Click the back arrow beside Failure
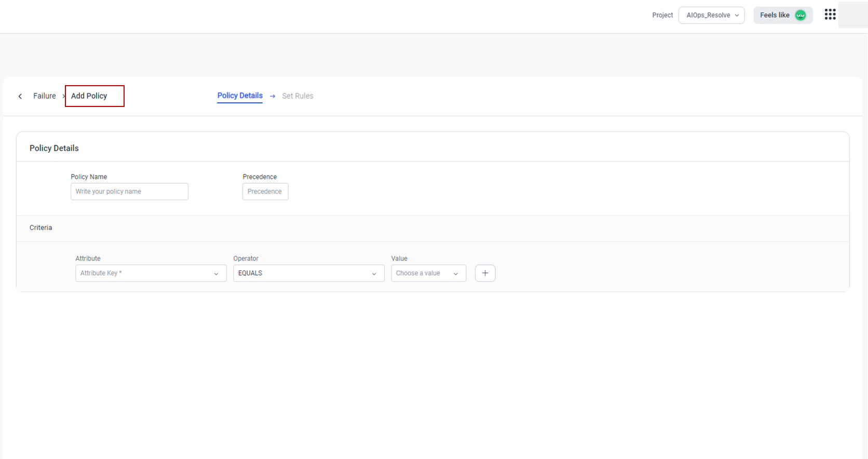Screen dimensions: 868x459 tap(20, 96)
